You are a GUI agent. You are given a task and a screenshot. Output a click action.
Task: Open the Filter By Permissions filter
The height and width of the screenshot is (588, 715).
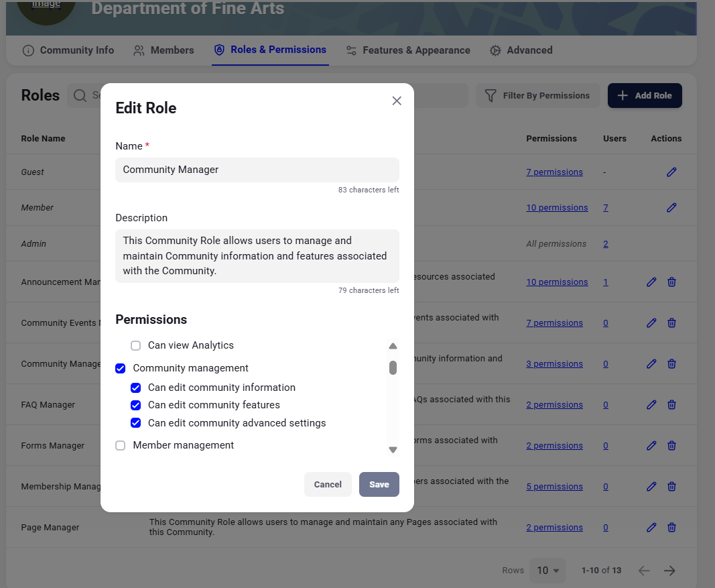[x=537, y=95]
